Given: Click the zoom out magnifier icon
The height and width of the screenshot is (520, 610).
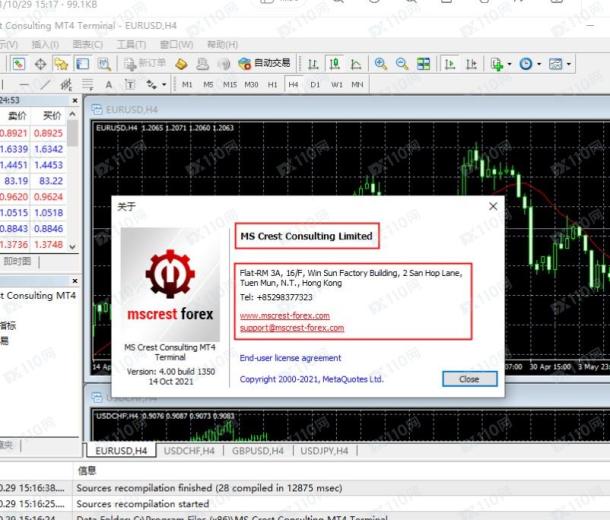Looking at the screenshot, I should pos(402,63).
